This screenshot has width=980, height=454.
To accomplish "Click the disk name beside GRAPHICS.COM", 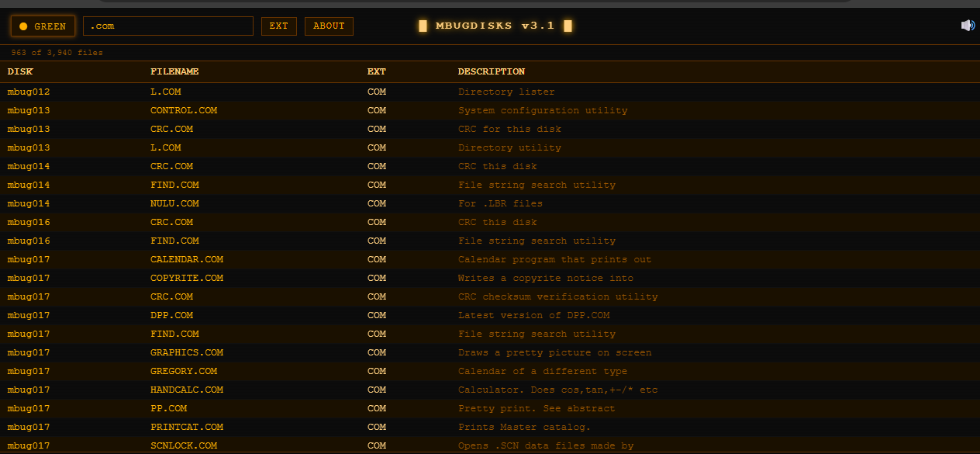I will (x=29, y=352).
